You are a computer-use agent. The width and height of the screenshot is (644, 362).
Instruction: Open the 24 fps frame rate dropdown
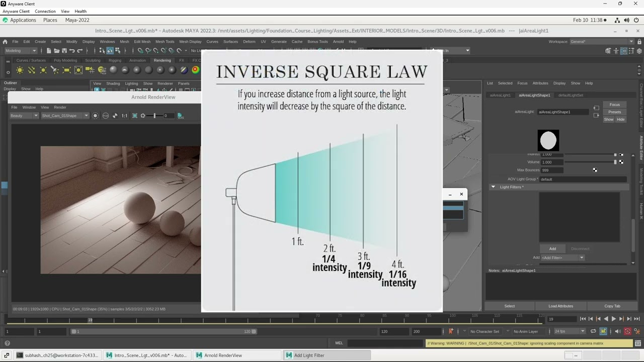tap(570, 331)
